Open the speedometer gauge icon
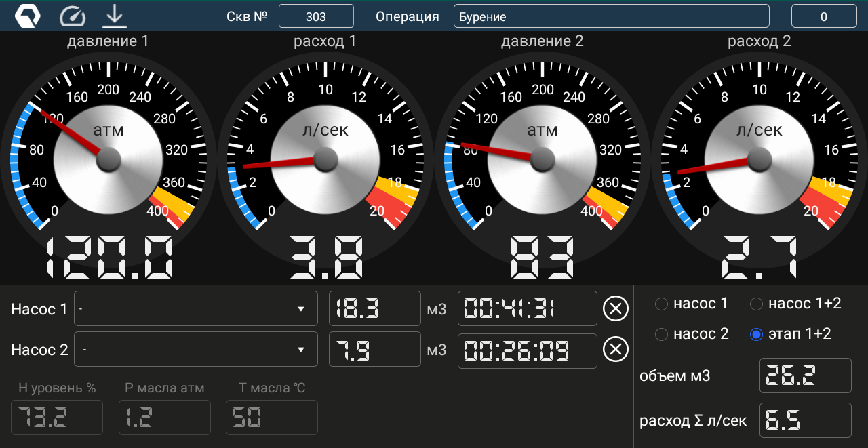The image size is (868, 448). point(73,16)
